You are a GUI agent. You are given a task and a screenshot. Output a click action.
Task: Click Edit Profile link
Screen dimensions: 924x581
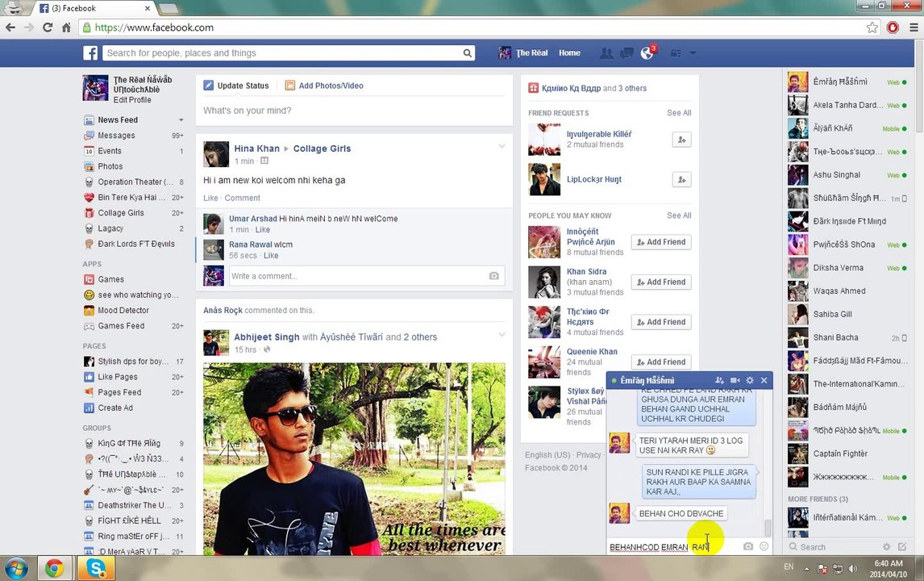132,100
